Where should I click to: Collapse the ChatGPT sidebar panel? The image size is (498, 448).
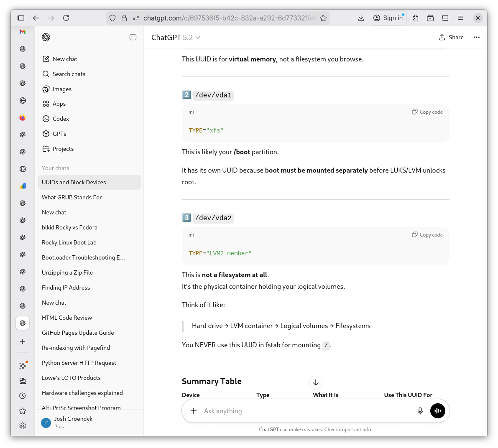[133, 37]
